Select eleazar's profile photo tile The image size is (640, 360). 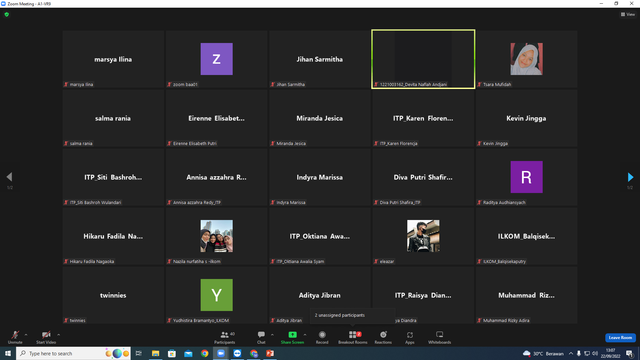coord(423,236)
